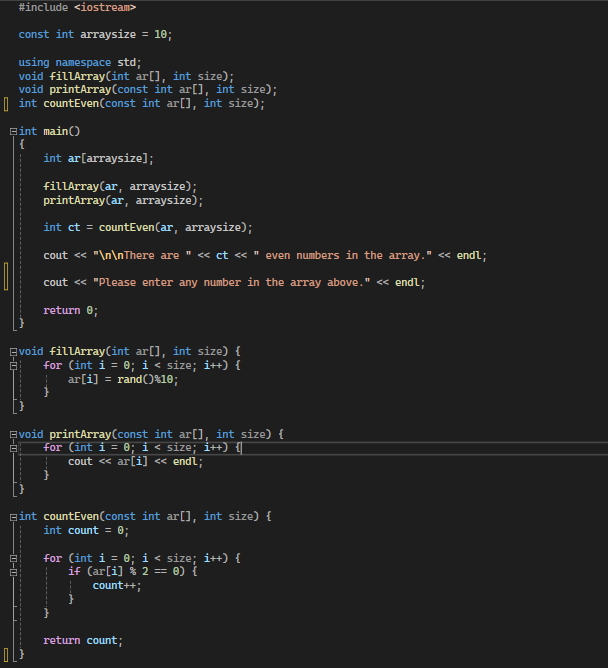Click the 'const int arraysize = 10;' line
608x668 pixels.
pos(95,34)
